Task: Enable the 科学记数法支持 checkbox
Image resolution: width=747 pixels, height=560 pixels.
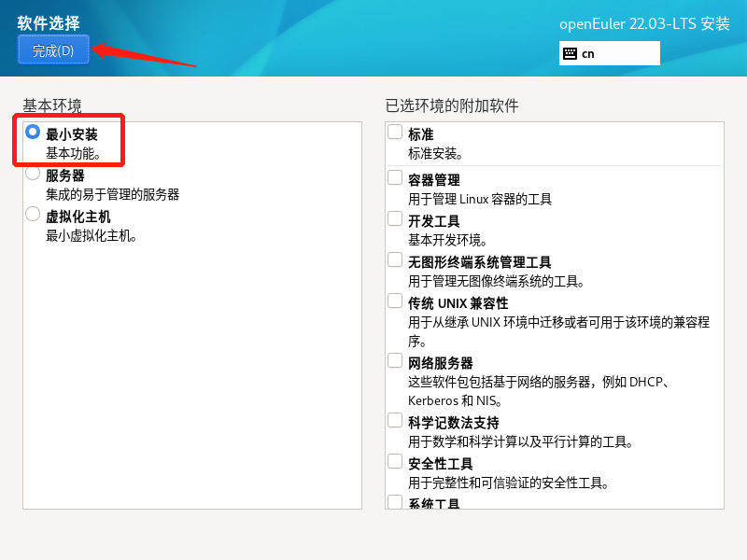Action: [x=395, y=421]
